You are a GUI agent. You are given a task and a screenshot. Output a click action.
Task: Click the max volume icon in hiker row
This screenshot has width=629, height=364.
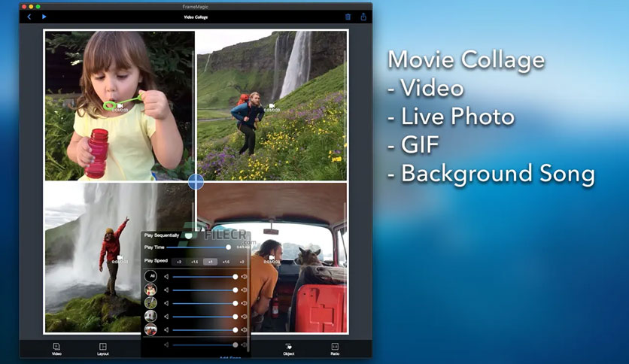(244, 303)
